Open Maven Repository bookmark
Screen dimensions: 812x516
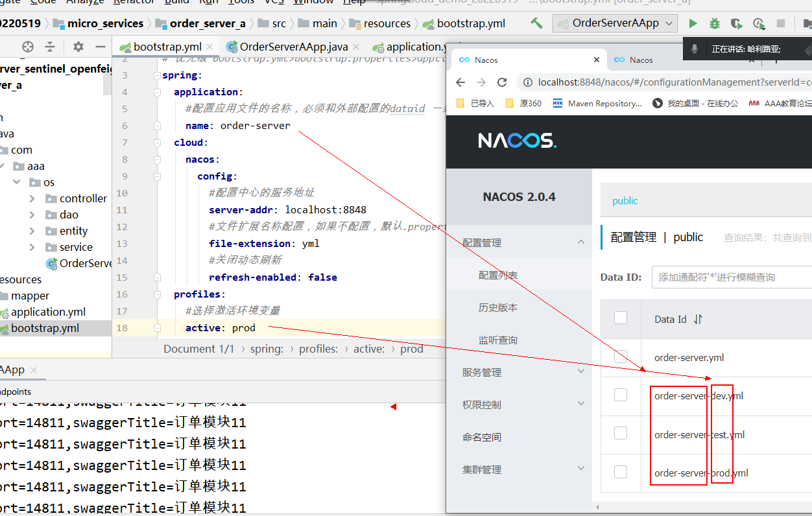click(597, 103)
